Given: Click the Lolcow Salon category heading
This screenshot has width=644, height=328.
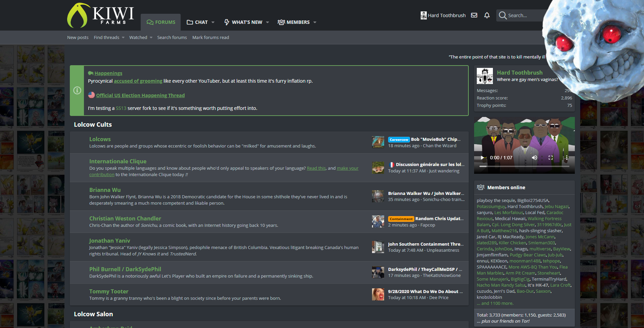Looking at the screenshot, I should 93,314.
